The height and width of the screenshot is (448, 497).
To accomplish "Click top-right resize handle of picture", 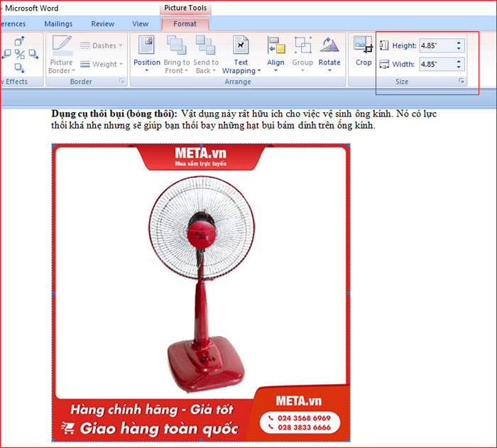I will pyautogui.click(x=349, y=146).
